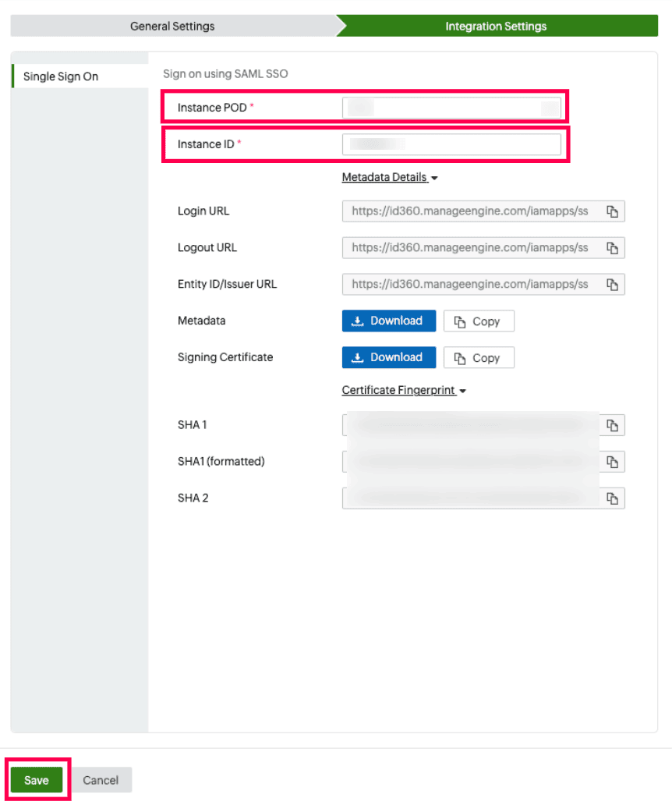
Task: Copy the SHA 2 fingerprint value
Action: click(x=613, y=498)
